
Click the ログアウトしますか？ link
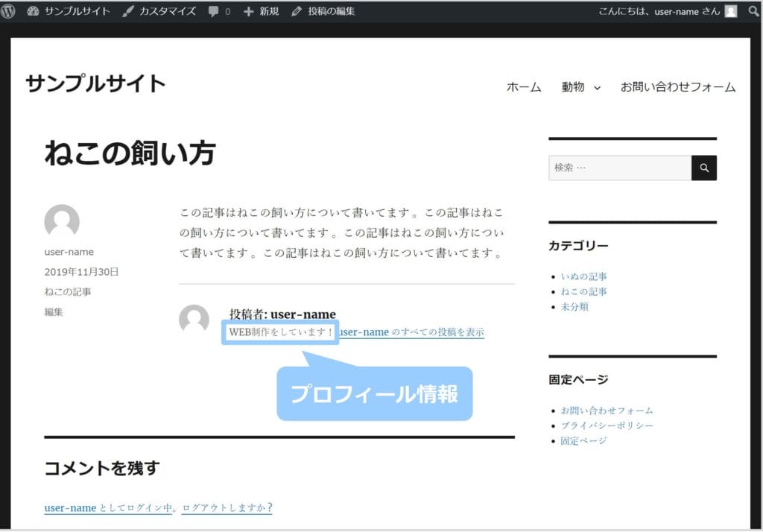tap(227, 508)
